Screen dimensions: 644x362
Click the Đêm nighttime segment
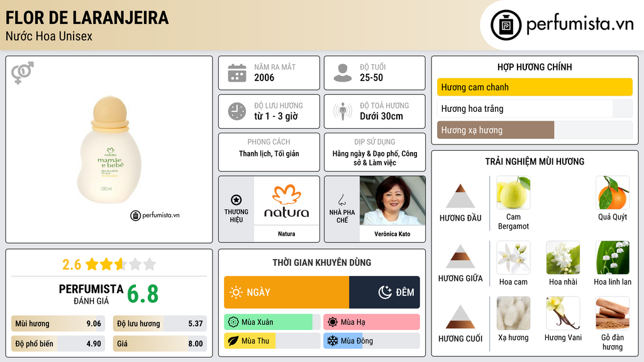[x=384, y=292]
